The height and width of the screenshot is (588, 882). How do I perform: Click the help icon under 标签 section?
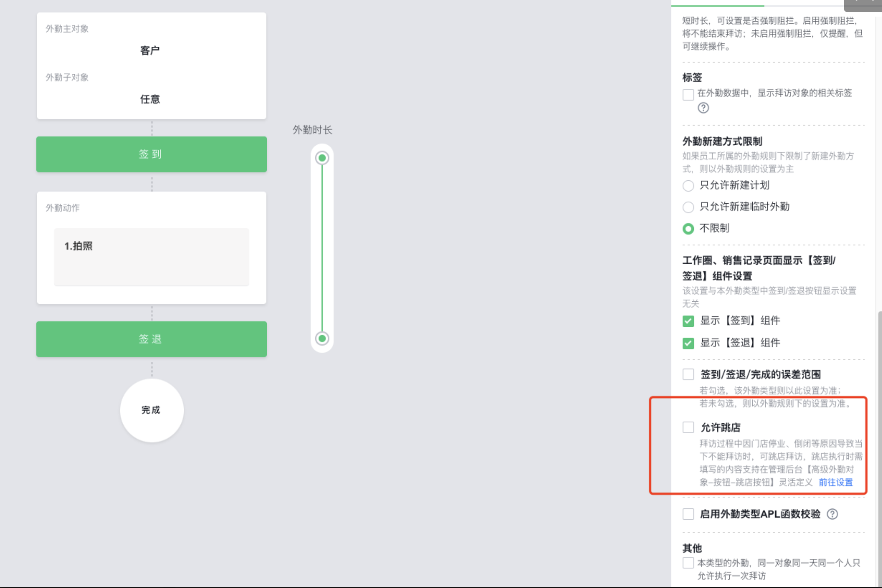click(x=703, y=108)
